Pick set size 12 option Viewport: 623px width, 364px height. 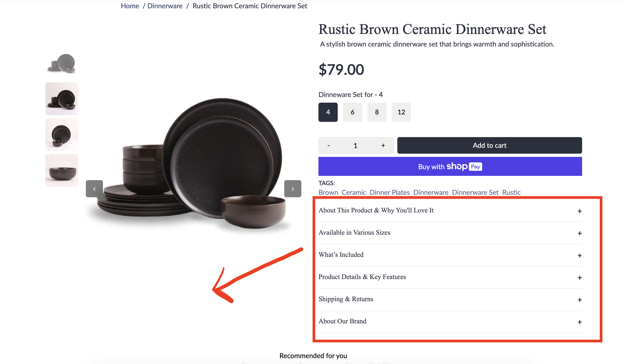(x=401, y=112)
